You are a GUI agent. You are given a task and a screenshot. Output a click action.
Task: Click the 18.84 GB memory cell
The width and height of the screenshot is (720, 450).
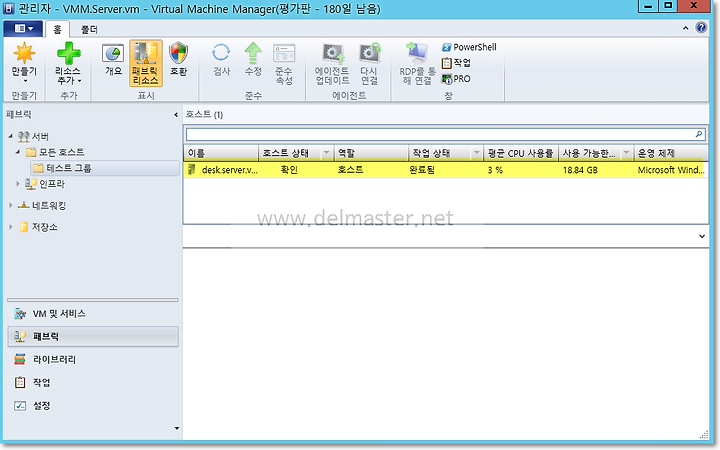580,170
